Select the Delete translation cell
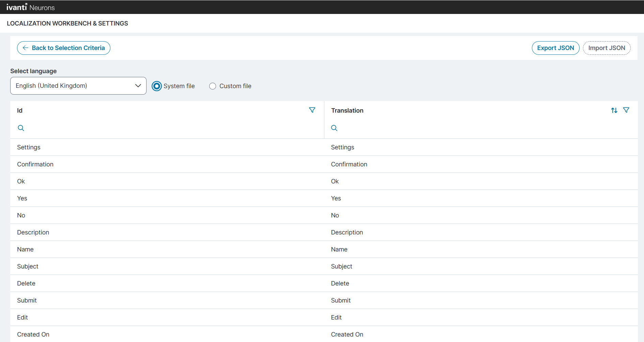 coord(340,283)
